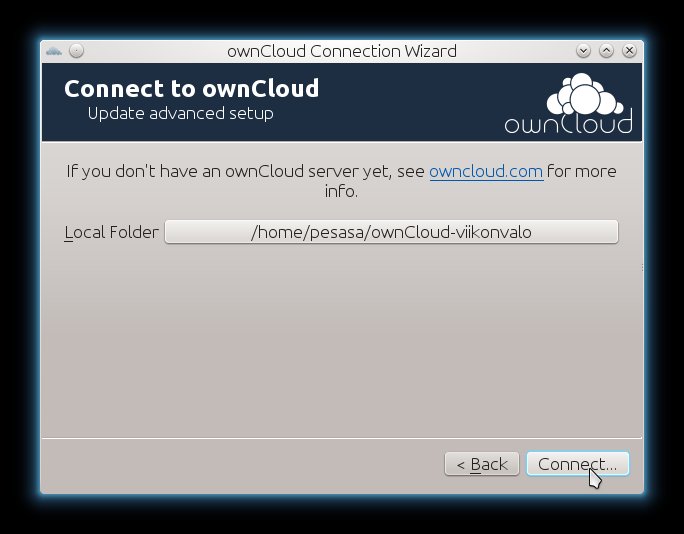This screenshot has height=534, width=684.
Task: Click the empty gray area below Local Folder
Action: pyautogui.click(x=342, y=340)
